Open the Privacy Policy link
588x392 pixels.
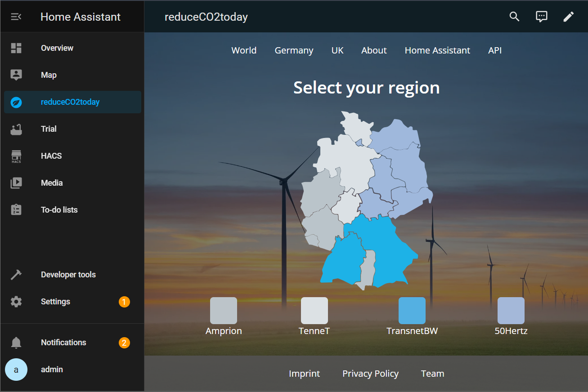370,374
